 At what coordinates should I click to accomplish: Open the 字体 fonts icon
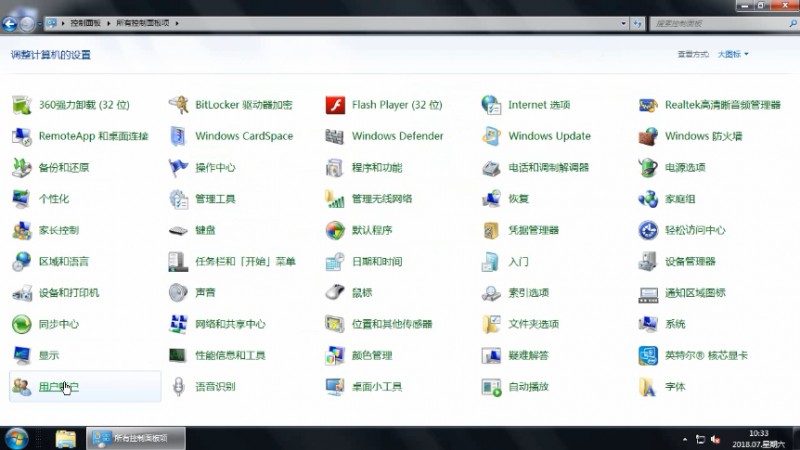tap(648, 387)
